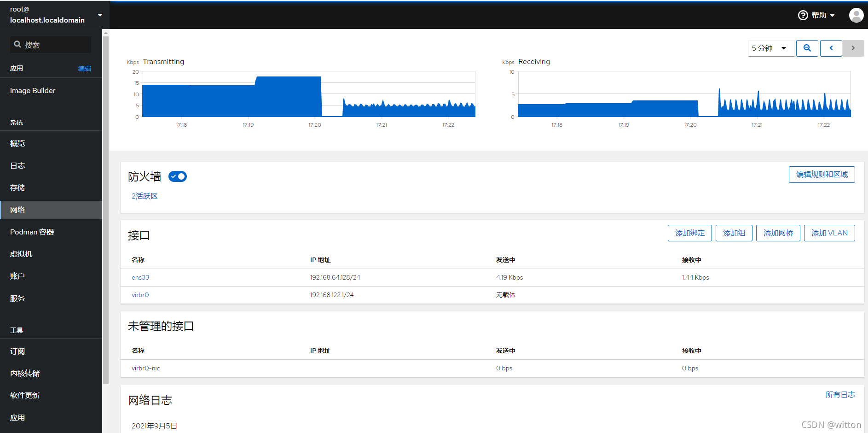Click the 4.19 Kbps sending value
Image resolution: width=868 pixels, height=433 pixels.
(x=509, y=278)
